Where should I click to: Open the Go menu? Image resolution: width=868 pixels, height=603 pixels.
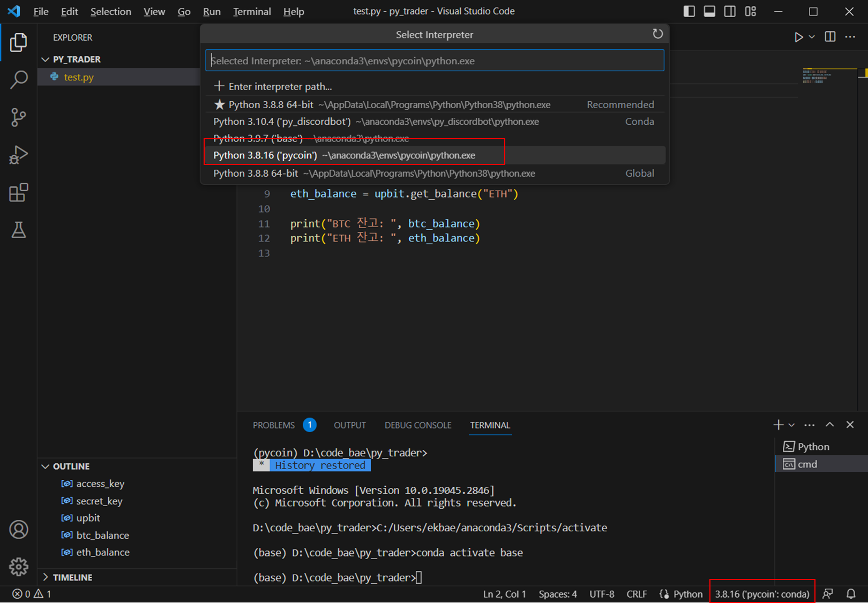[x=184, y=11]
